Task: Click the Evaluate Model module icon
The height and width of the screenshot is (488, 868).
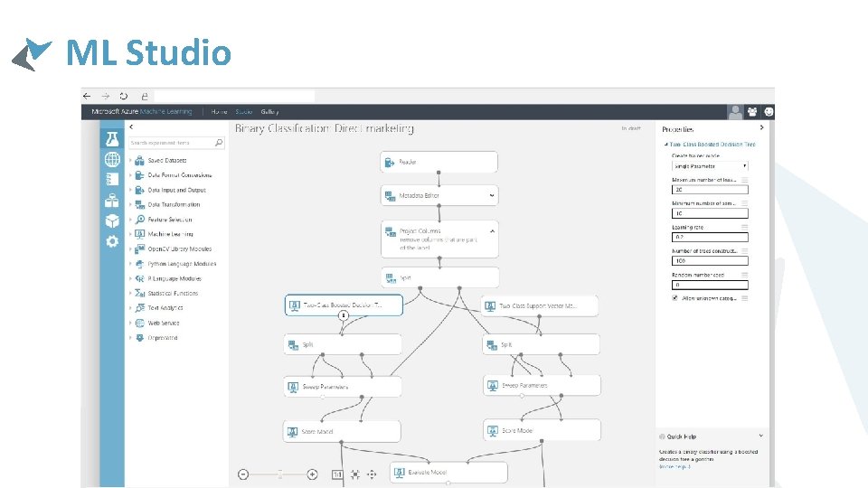Action: point(399,472)
